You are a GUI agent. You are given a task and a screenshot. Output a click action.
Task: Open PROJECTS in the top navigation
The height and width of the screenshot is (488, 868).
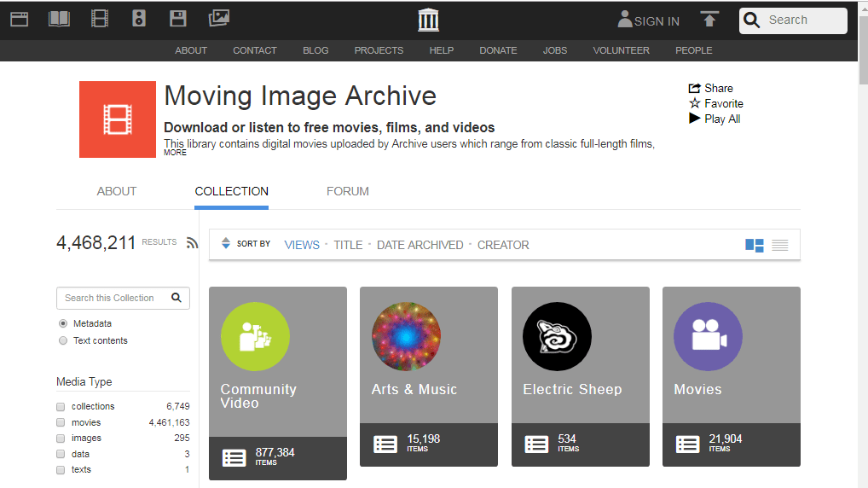point(379,50)
